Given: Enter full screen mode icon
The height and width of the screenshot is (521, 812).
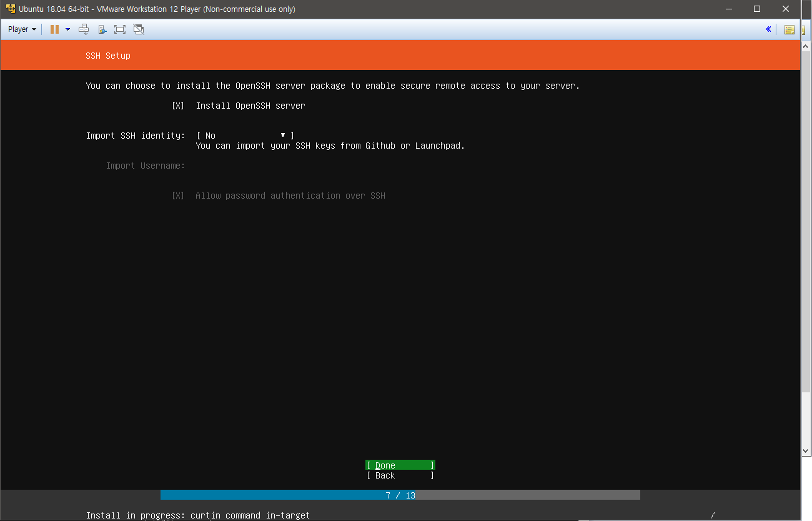Looking at the screenshot, I should click(120, 29).
